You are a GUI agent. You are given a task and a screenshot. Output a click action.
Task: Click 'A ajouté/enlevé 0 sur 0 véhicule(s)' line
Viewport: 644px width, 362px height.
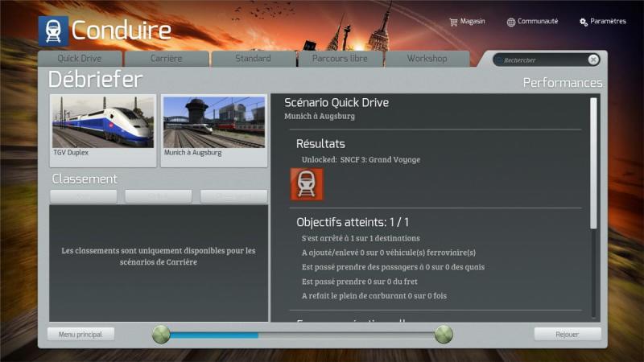[389, 253]
